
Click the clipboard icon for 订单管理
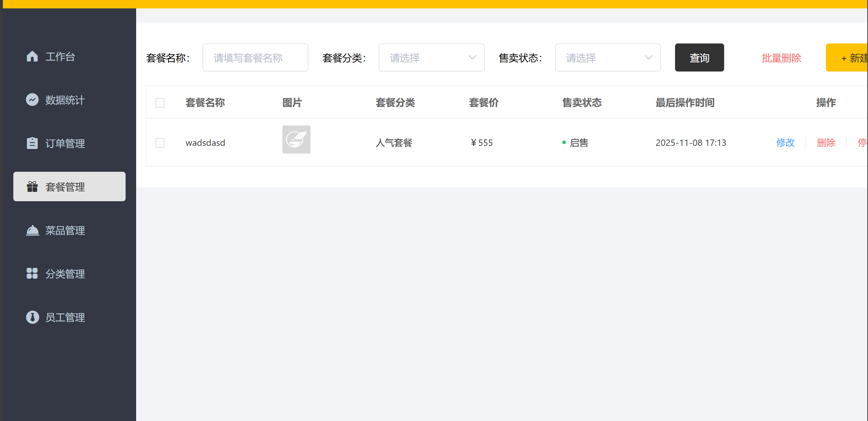pyautogui.click(x=32, y=143)
